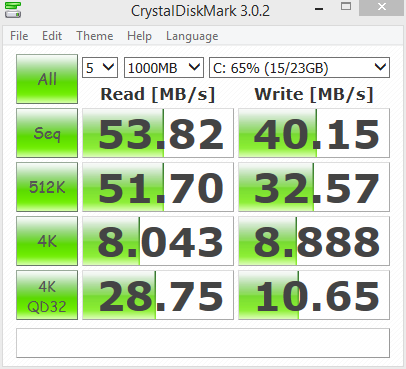The image size is (406, 369).
Task: Open the drive selector showing C: 65%
Action: click(299, 68)
